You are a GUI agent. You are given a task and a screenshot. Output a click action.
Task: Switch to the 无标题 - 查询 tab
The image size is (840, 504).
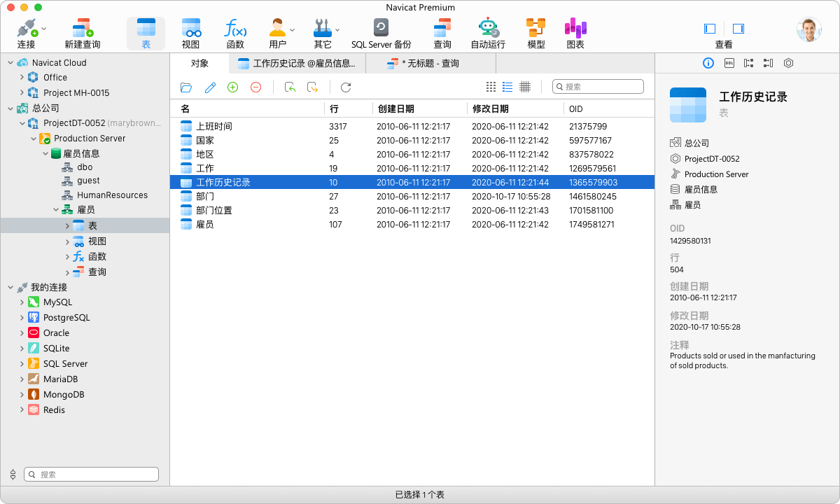430,64
